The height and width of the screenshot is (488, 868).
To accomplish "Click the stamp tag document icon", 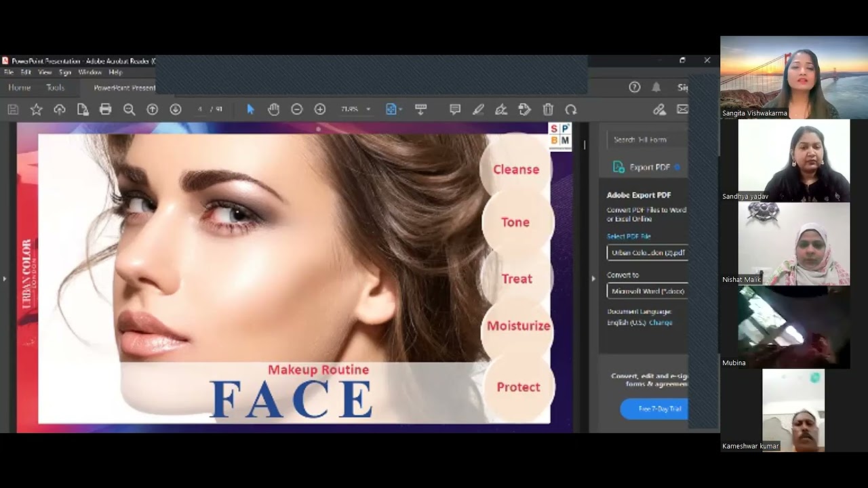I will pyautogui.click(x=525, y=109).
